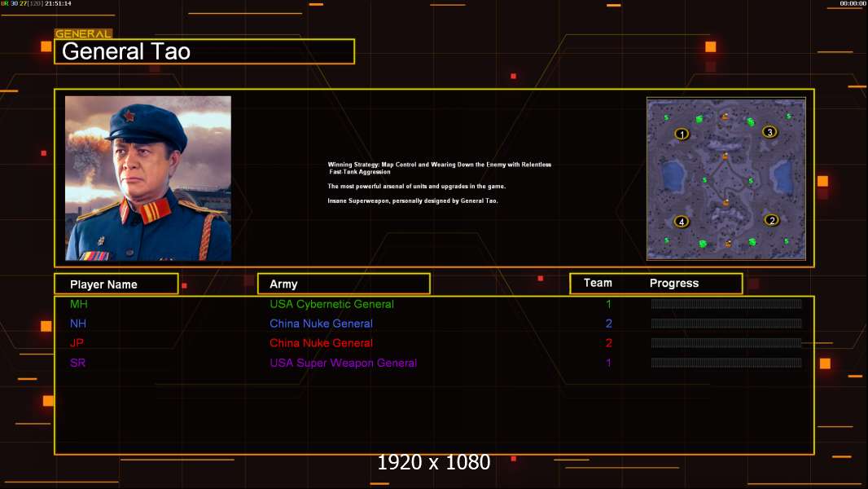Viewport: 868px width, 489px height.
Task: Click JP's red China Nuke General text
Action: coord(321,343)
